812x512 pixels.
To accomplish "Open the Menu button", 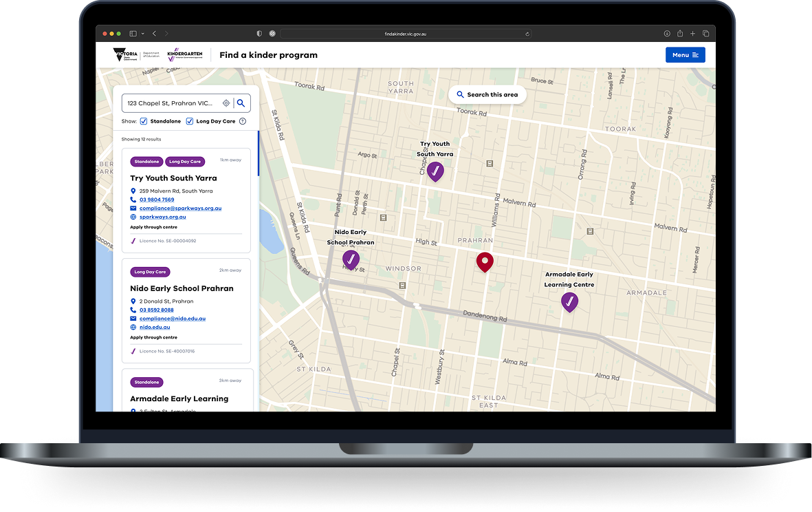I will 685,55.
